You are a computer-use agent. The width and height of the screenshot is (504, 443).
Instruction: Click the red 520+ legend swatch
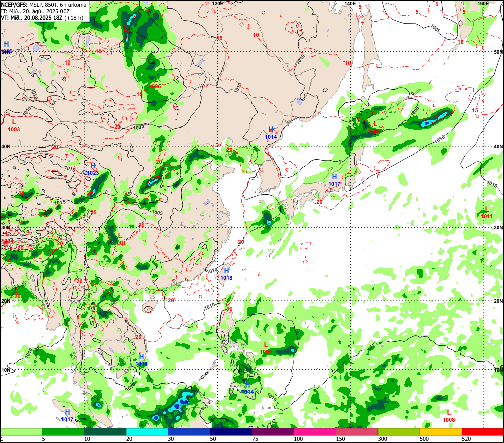pyautogui.click(x=483, y=432)
